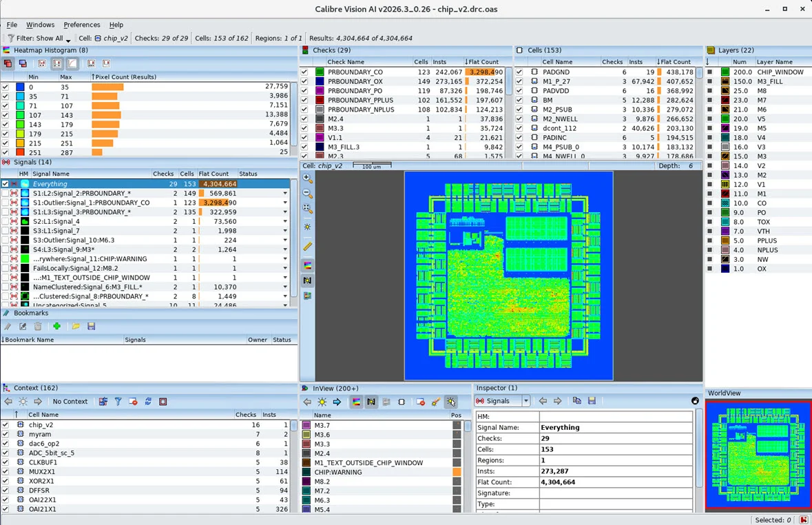The image size is (812, 525).
Task: Open status dropdown for S1:Outlier:Signal_1 row
Action: [285, 203]
